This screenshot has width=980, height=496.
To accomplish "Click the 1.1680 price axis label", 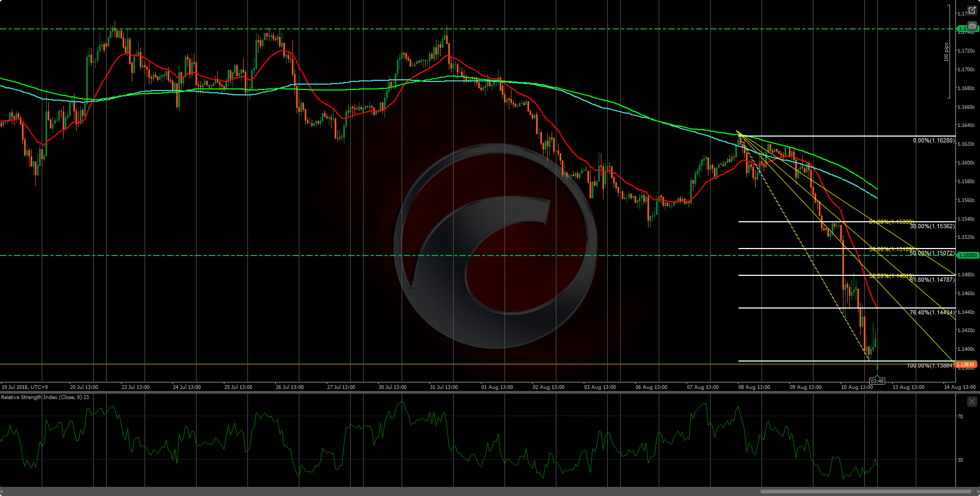I will coord(967,88).
